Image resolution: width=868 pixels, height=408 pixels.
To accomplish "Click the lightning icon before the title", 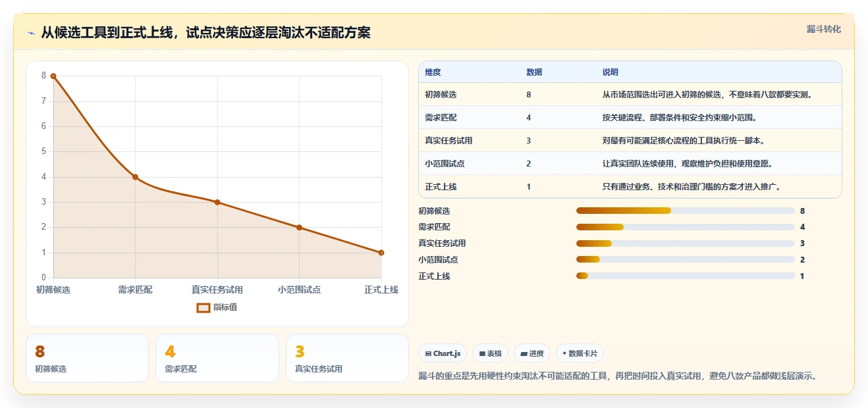I will (x=32, y=33).
